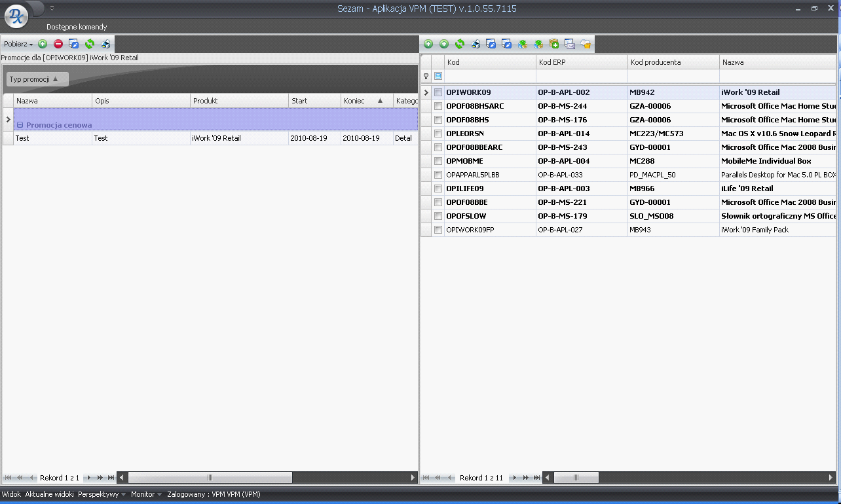Screen dimensions: 841x504
Task: Sort by the Koniec column header
Action: (367, 101)
